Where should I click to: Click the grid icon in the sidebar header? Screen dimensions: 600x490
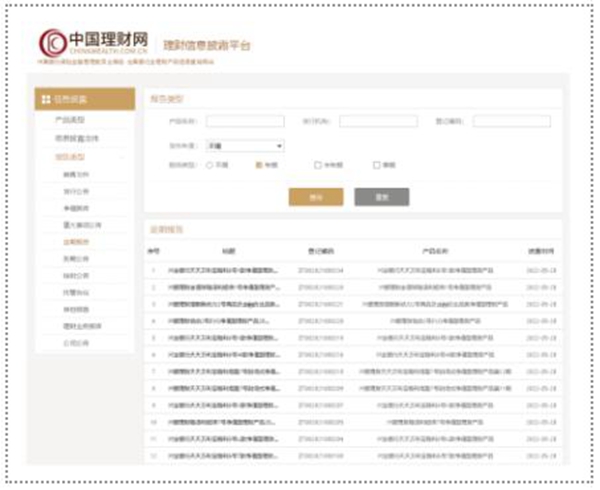[46, 100]
